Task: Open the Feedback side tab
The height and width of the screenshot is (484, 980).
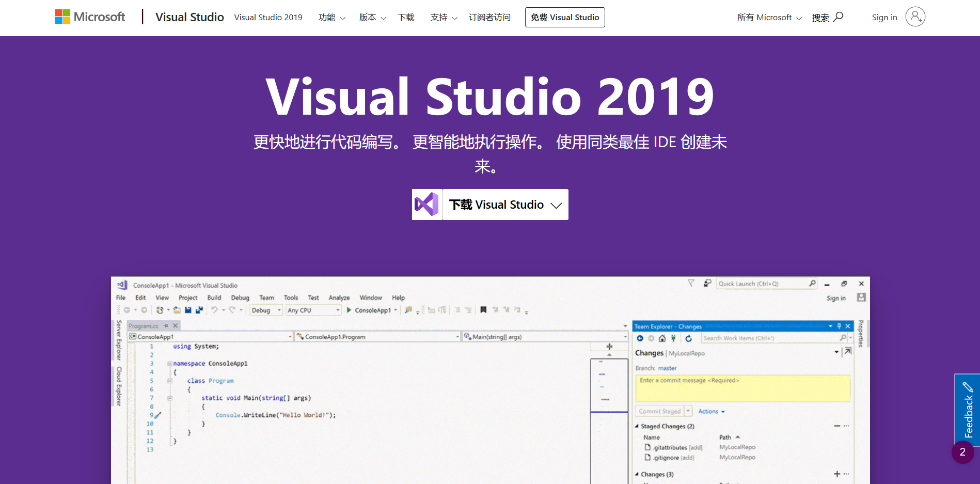Action: (x=968, y=410)
